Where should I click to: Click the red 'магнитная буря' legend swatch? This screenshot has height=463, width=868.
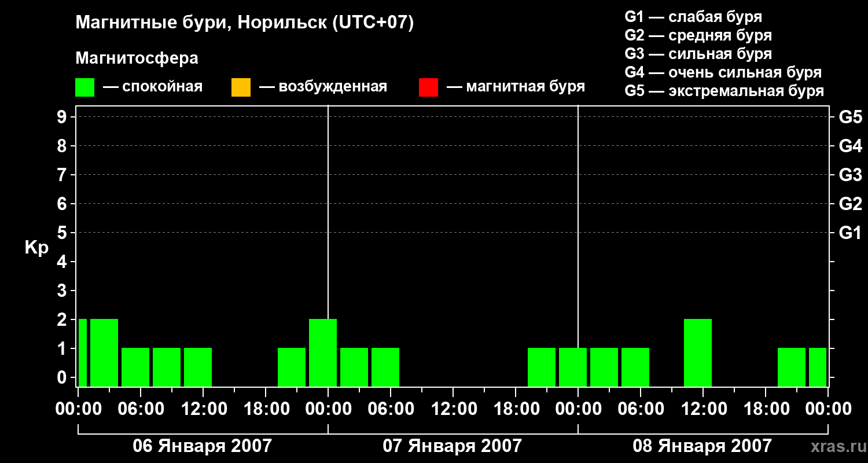point(428,87)
